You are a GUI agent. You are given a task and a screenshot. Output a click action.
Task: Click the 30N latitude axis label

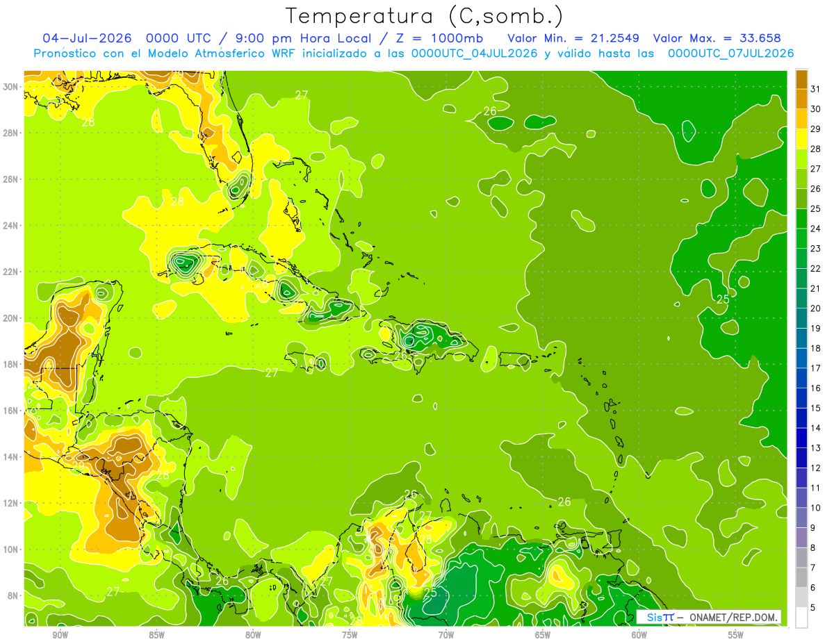click(11, 87)
